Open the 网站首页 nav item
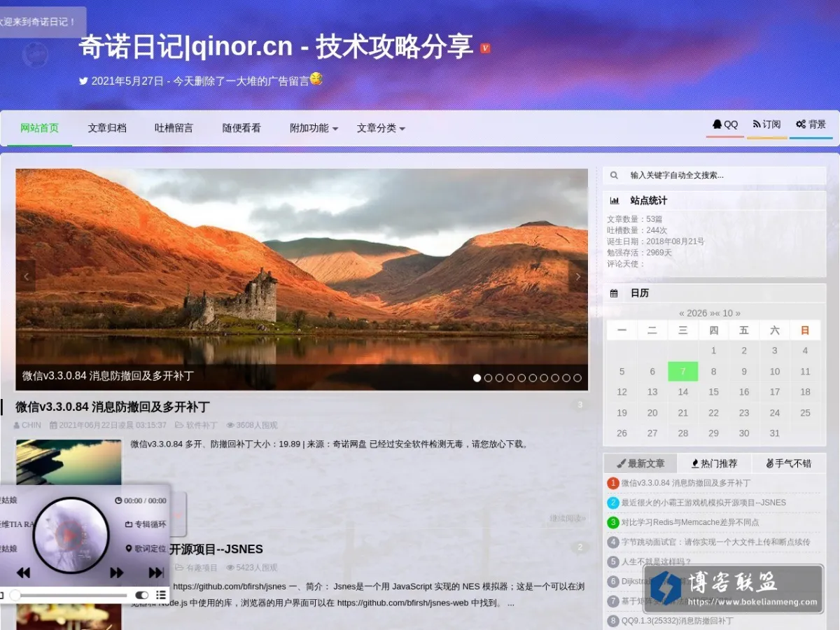840x630 pixels. [40, 128]
